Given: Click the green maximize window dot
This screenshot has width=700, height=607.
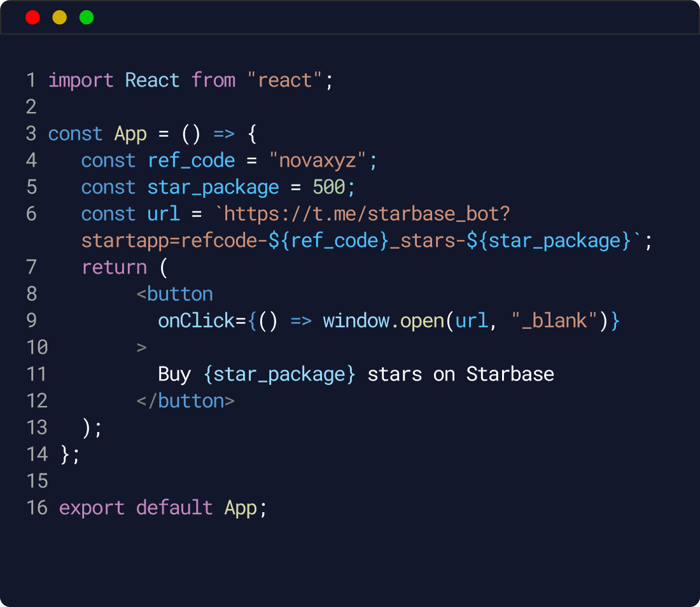Looking at the screenshot, I should tap(87, 18).
